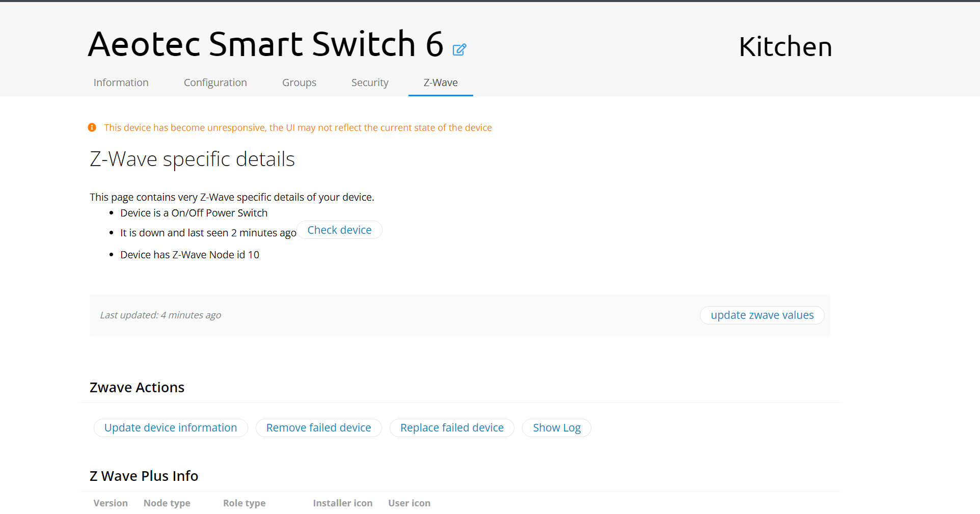This screenshot has width=980, height=514.
Task: Click the User icon column header
Action: click(409, 503)
